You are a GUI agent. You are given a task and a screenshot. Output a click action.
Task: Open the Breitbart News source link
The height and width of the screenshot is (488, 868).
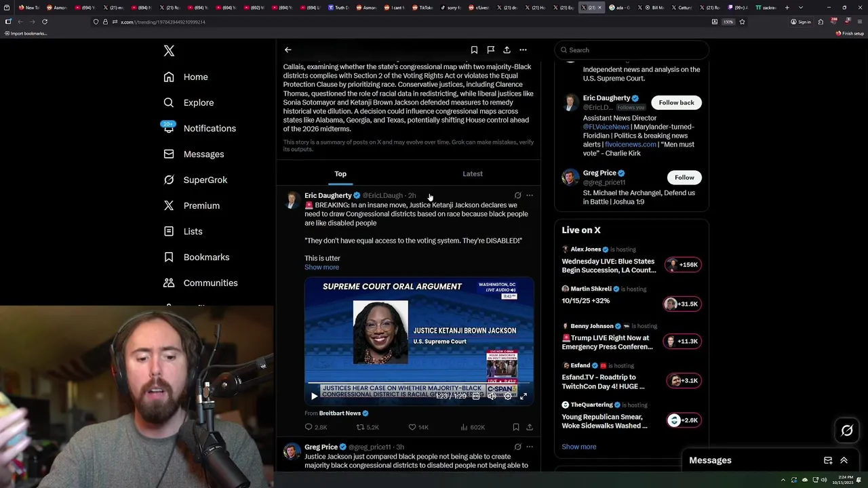[x=340, y=413]
